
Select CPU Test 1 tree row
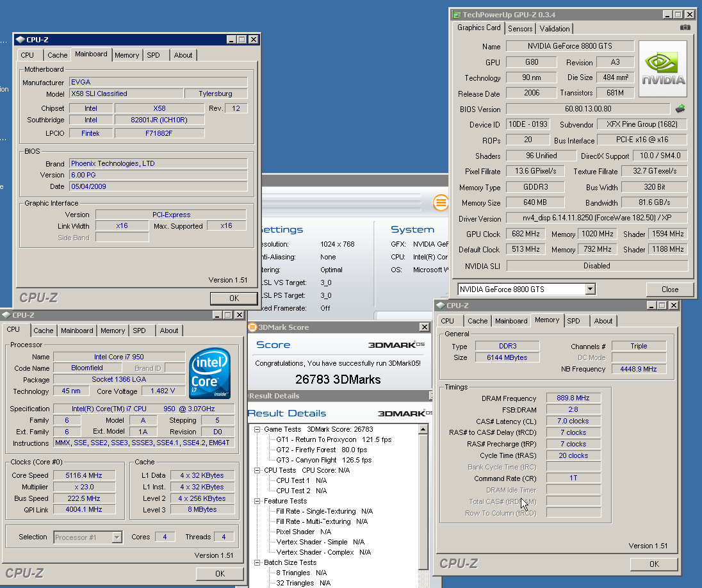301,480
